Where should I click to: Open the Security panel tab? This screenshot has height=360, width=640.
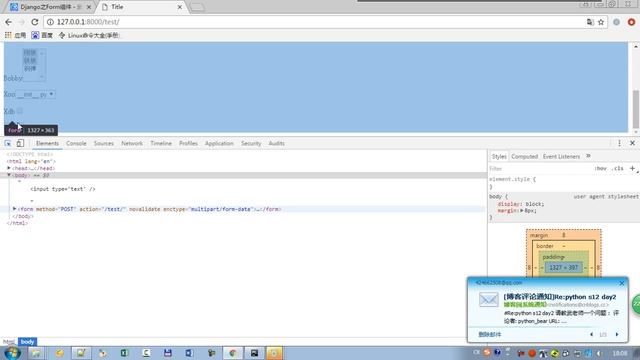pyautogui.click(x=251, y=143)
